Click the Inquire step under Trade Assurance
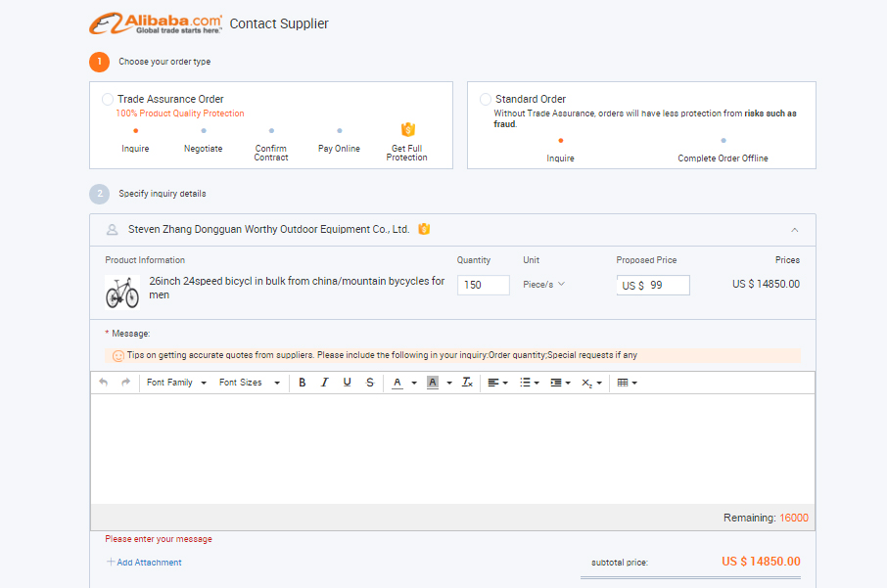The height and width of the screenshot is (588, 887). [x=135, y=149]
